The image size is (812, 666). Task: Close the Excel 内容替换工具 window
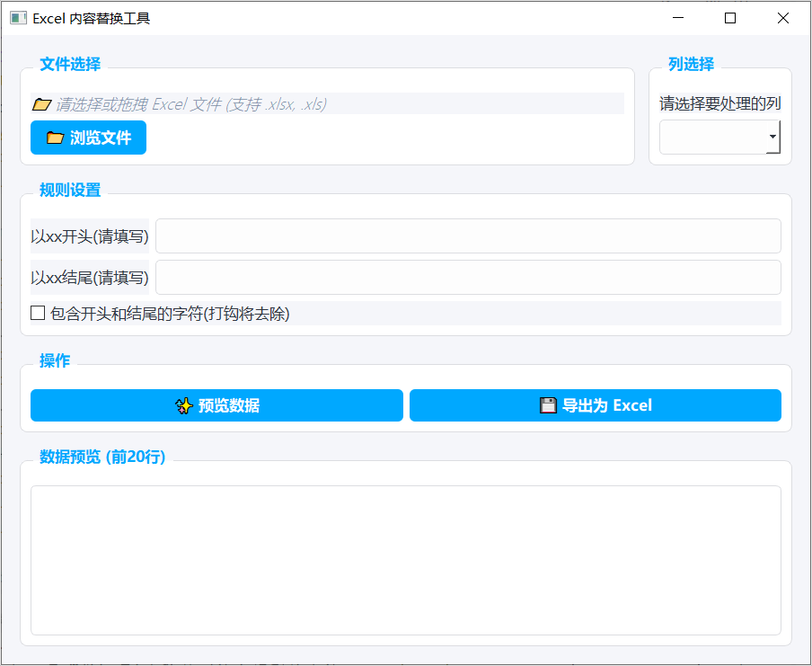coord(783,18)
